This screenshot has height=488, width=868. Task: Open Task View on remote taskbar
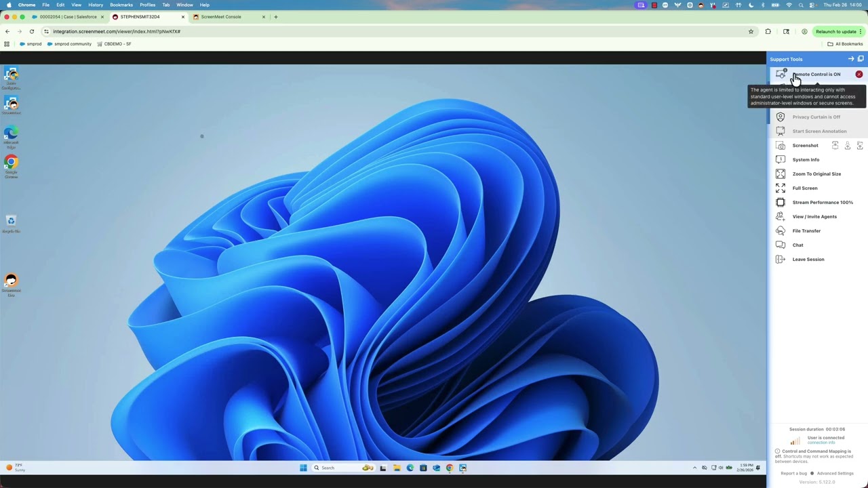point(383,468)
